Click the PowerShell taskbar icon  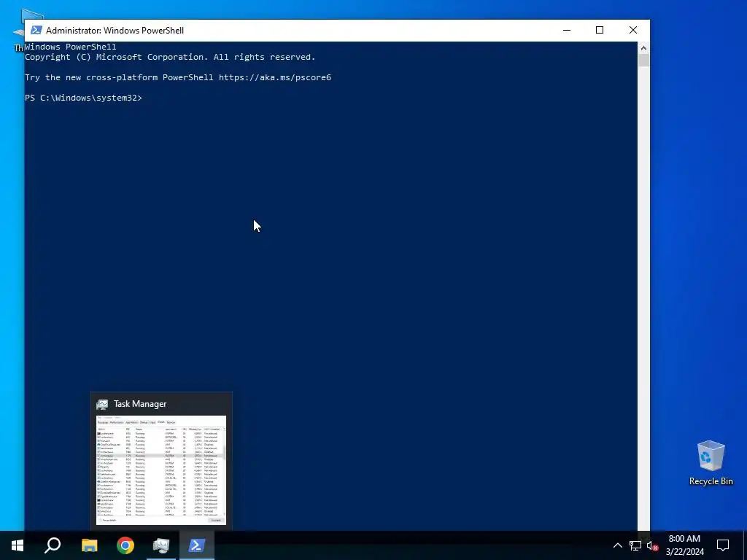click(197, 545)
